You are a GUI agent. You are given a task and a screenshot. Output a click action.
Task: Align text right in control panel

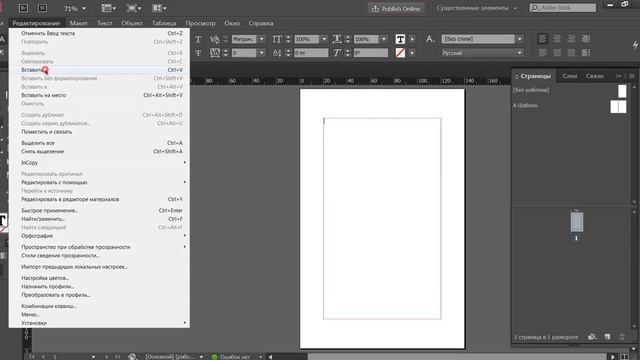click(571, 39)
